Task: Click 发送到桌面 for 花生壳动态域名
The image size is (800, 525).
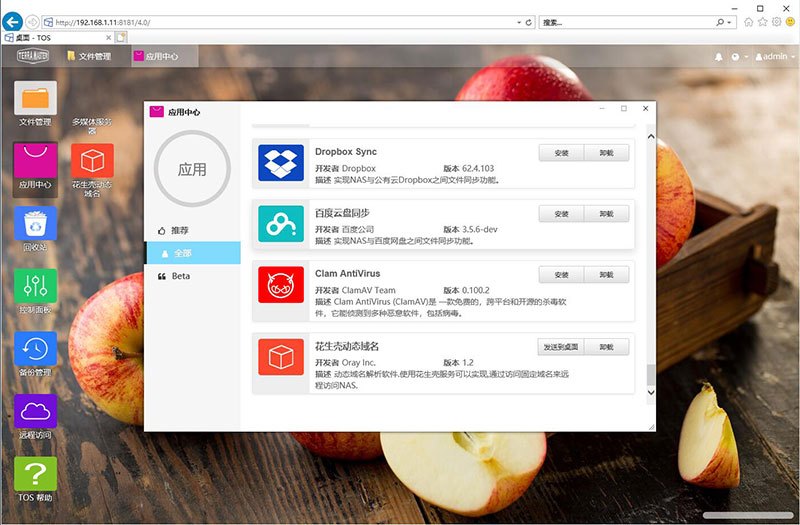Action: click(561, 347)
